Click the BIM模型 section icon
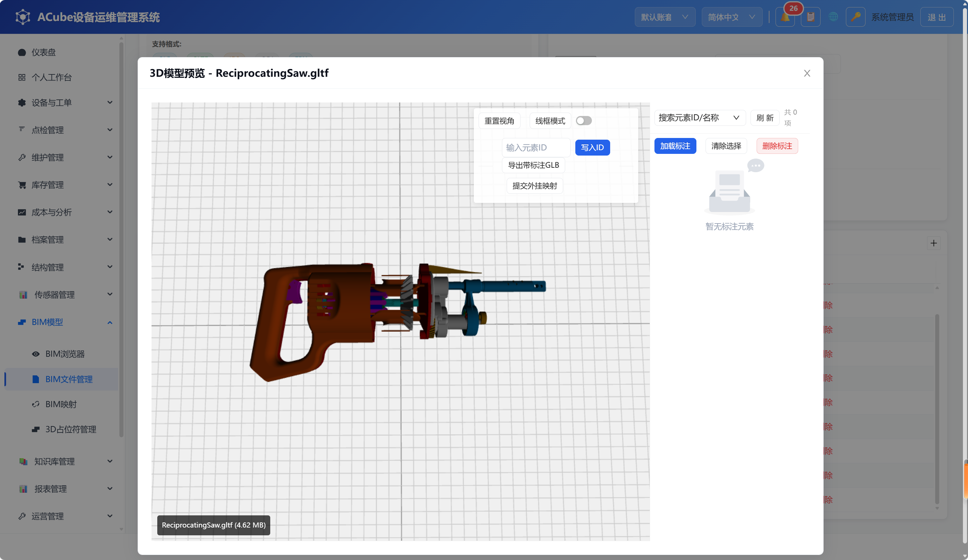968x560 pixels. click(x=22, y=322)
